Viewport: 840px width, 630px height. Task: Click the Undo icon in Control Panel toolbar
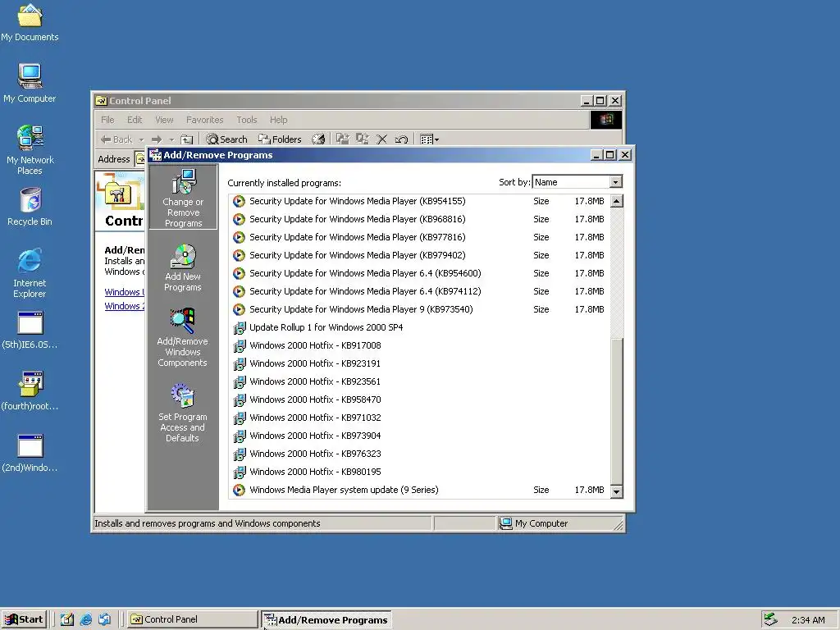point(401,139)
